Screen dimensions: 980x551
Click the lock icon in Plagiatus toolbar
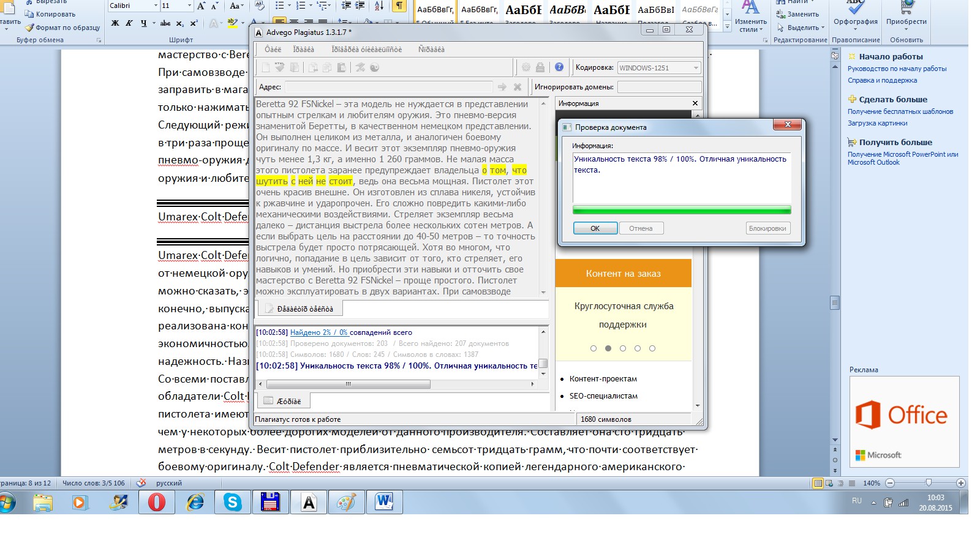tap(540, 67)
